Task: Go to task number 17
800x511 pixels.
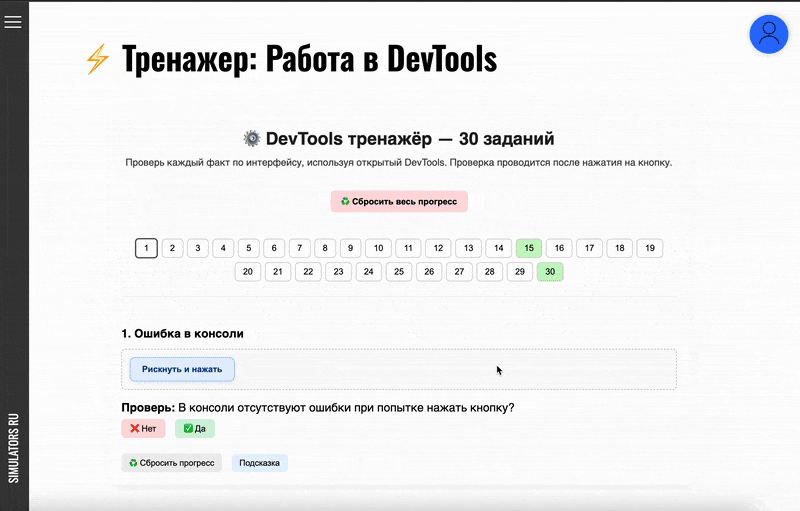Action: (x=589, y=248)
